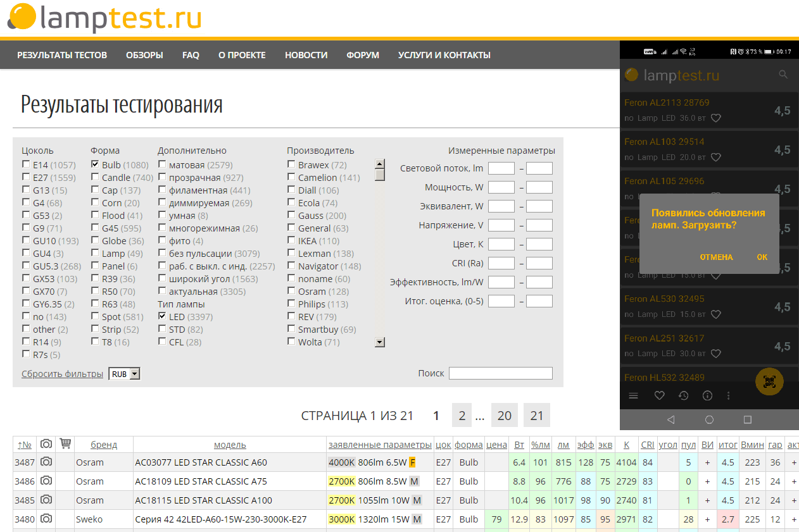This screenshot has width=799, height=532.
Task: Tap Android recent apps square button
Action: click(747, 419)
